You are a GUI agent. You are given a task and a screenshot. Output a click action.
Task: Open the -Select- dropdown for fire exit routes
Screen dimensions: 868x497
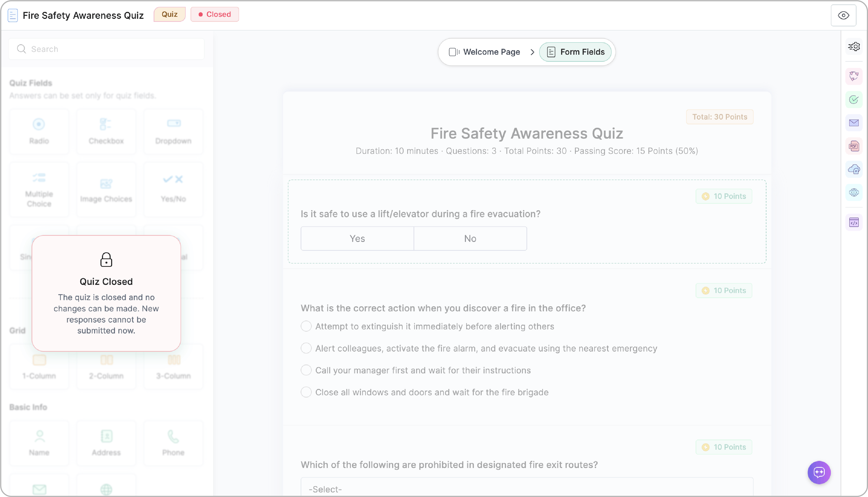[527, 487]
